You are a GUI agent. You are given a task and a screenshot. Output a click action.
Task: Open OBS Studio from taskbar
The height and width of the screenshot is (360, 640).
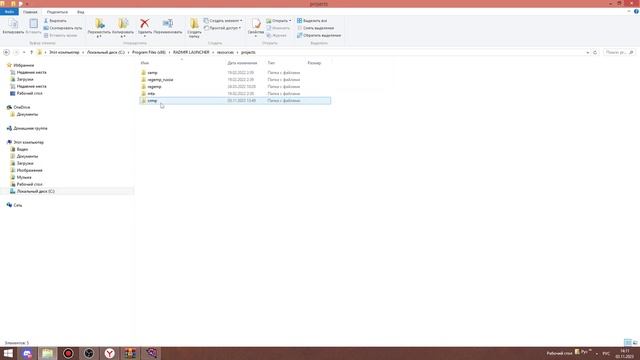click(89, 353)
